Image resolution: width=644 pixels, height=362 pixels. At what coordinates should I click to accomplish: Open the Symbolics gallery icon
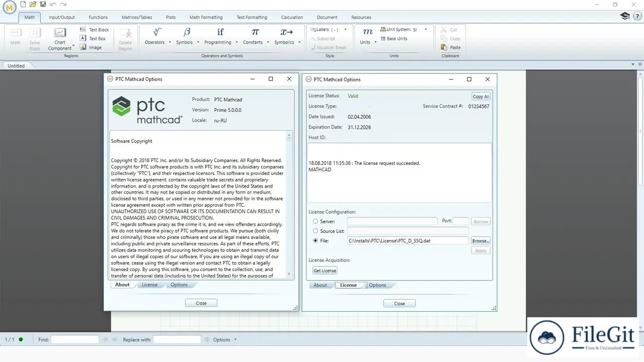coord(287,32)
